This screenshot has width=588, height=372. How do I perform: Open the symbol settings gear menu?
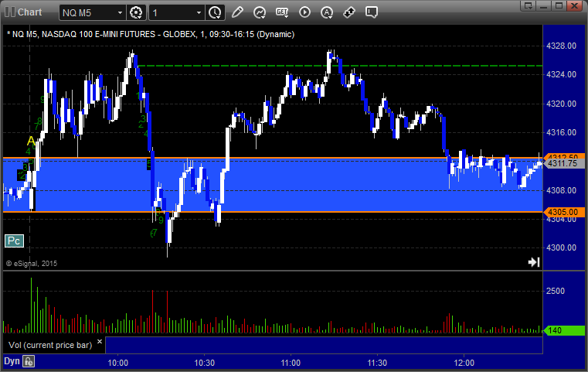tap(136, 13)
